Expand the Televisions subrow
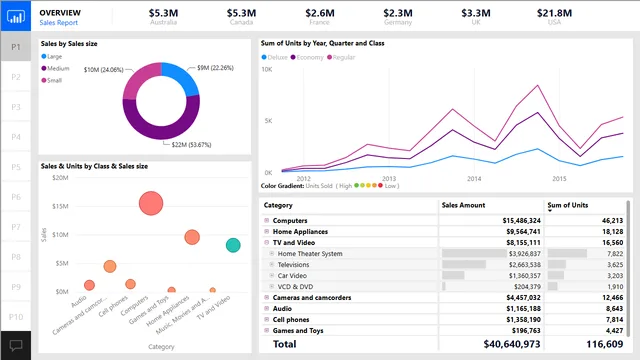The width and height of the screenshot is (640, 360). [x=271, y=264]
